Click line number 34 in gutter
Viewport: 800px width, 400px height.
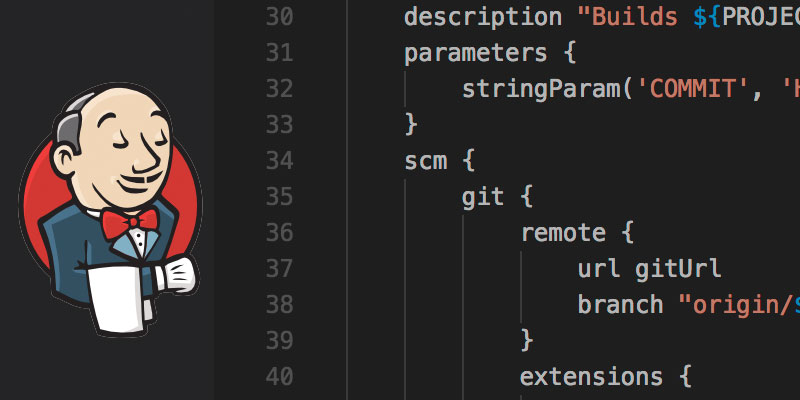point(279,161)
